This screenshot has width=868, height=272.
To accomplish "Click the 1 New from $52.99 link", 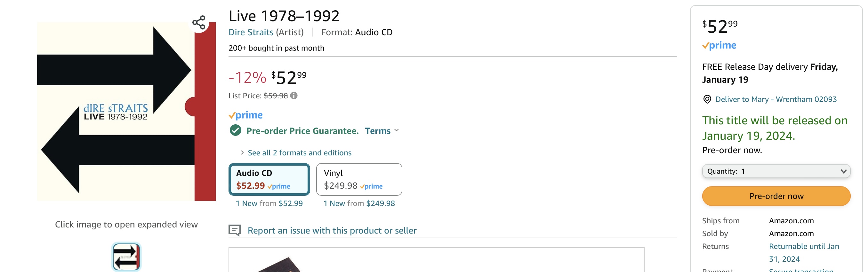I will click(x=269, y=203).
